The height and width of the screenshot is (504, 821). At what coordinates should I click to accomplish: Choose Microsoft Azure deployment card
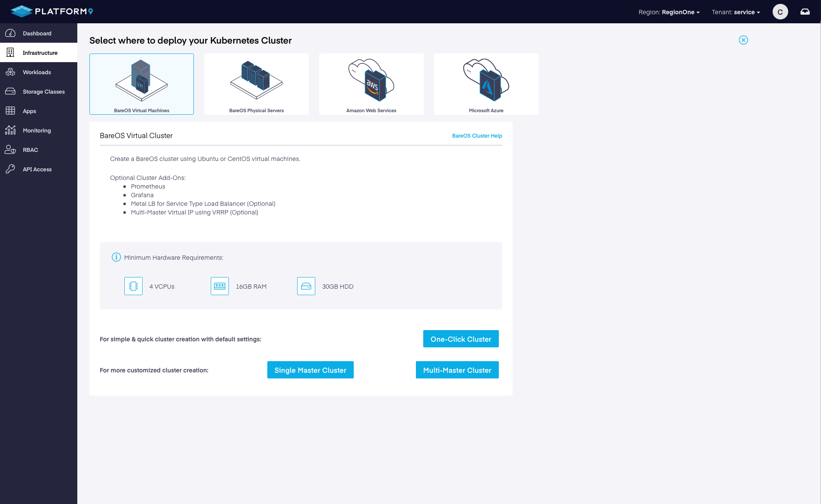pos(486,84)
